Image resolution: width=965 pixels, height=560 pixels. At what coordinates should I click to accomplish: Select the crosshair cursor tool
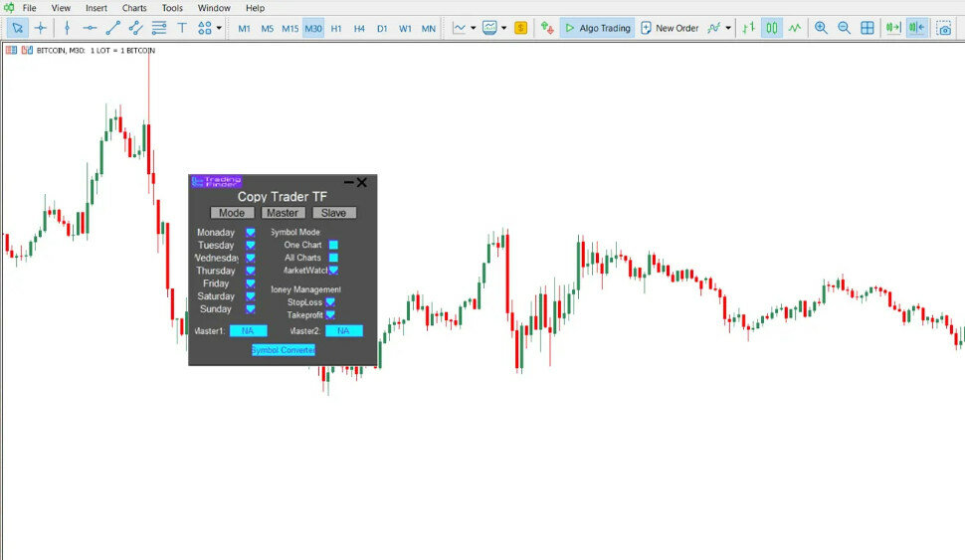point(41,28)
